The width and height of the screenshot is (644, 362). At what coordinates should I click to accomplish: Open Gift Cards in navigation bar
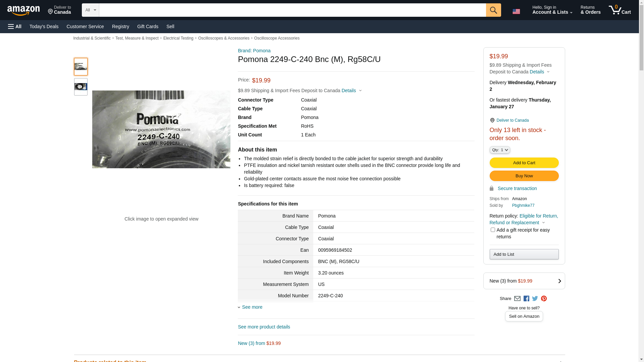(148, 26)
